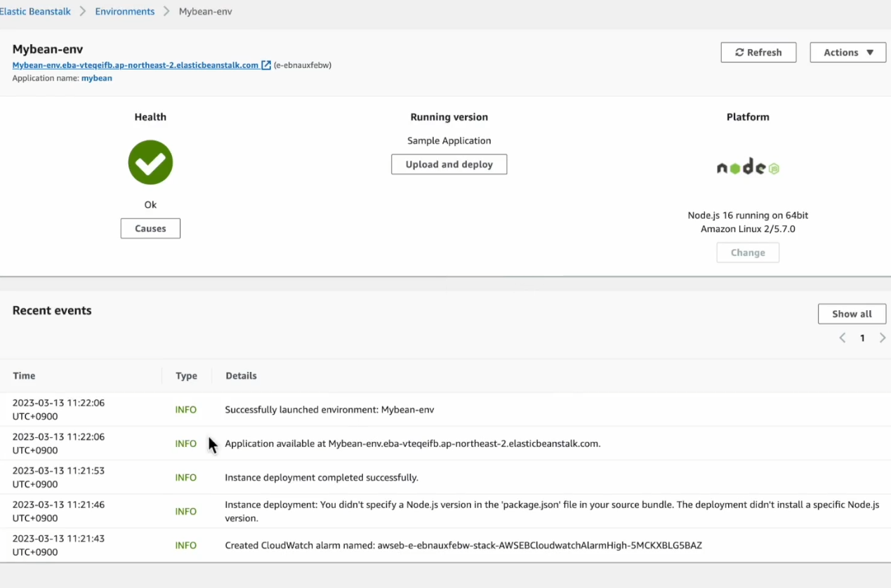891x588 pixels.
Task: Open the Actions dropdown menu
Action: [x=848, y=53]
